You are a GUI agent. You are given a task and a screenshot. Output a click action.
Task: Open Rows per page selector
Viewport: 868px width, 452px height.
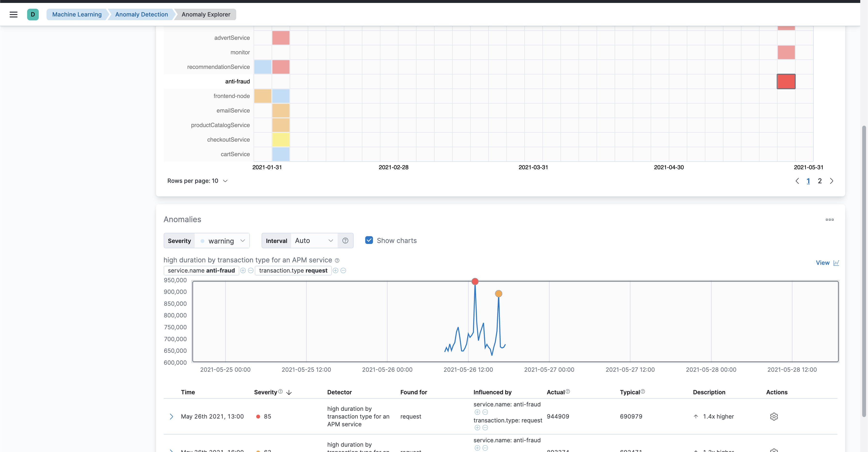coord(197,181)
